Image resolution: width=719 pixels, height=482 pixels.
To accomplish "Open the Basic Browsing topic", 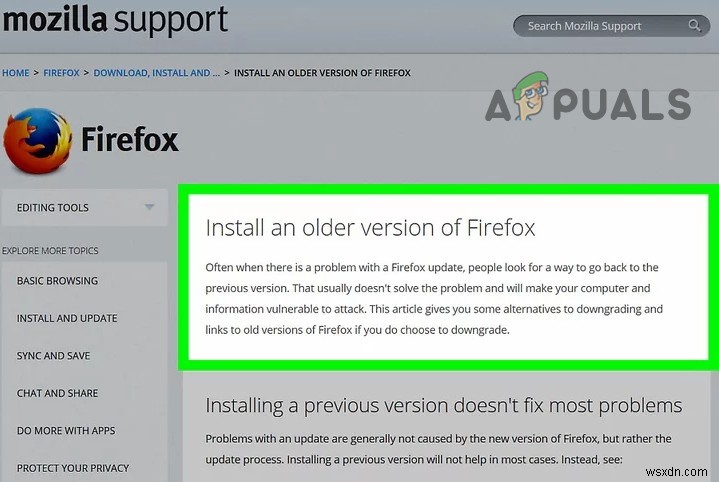I will pyautogui.click(x=57, y=281).
